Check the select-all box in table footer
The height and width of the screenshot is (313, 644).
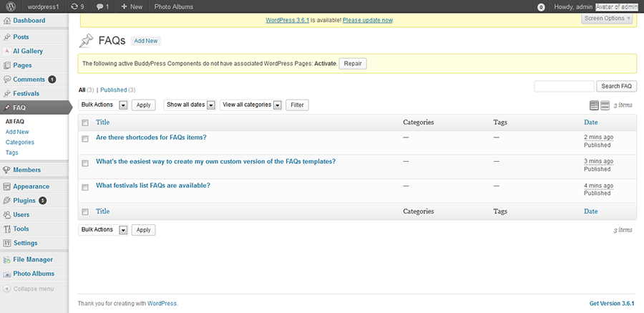click(x=85, y=212)
